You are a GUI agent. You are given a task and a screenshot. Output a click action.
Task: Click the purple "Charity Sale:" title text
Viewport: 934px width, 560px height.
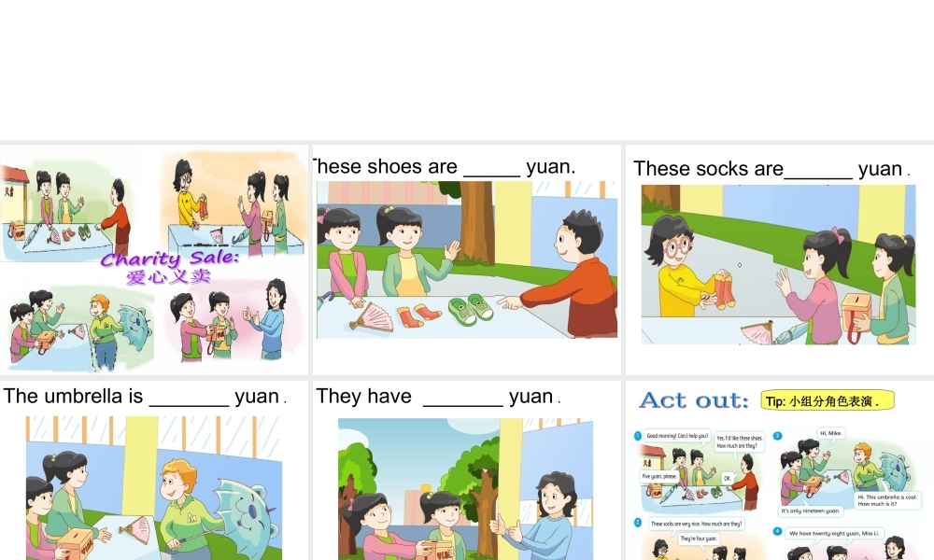pos(170,259)
